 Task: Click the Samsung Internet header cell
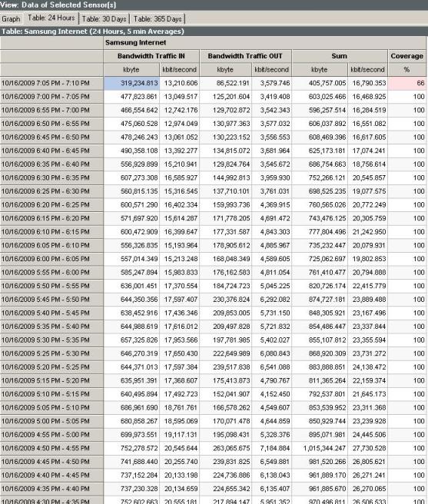(x=264, y=42)
